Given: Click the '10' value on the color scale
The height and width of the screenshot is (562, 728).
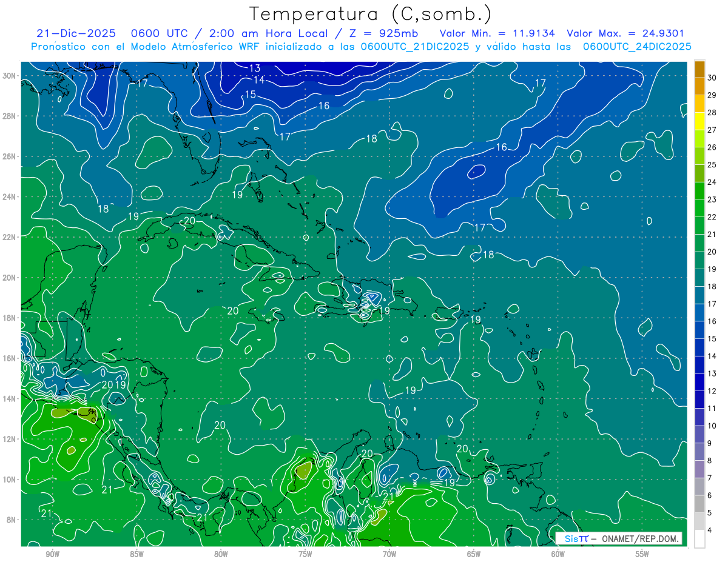Looking at the screenshot, I should [712, 426].
